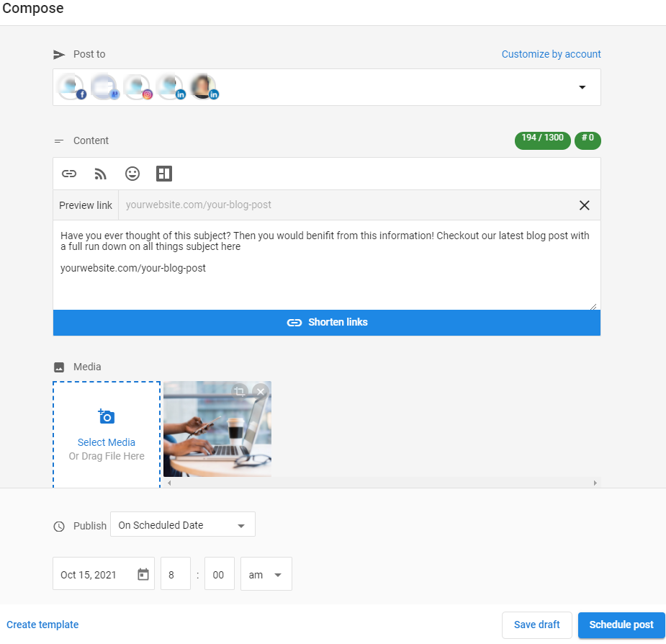Click the laptop media thumbnail
The width and height of the screenshot is (666, 644).
217,429
